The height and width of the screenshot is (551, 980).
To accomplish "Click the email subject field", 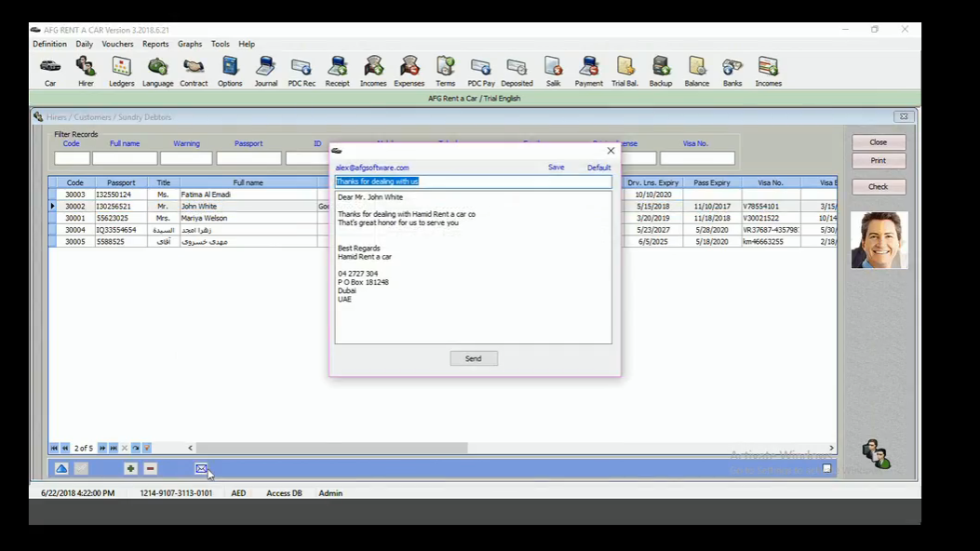I will 473,181.
